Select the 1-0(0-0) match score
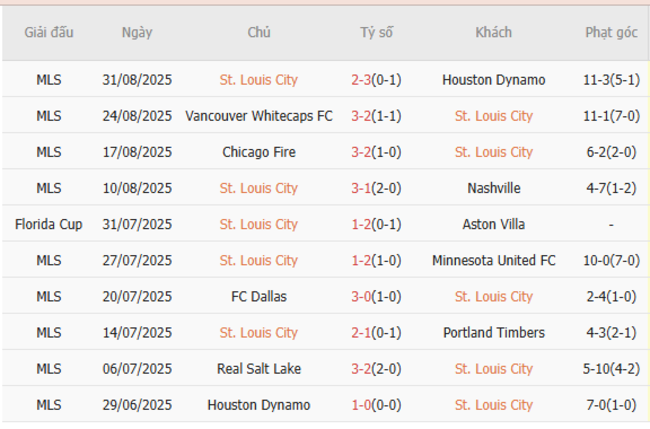Viewport: 650px width, 429px height. 377,405
